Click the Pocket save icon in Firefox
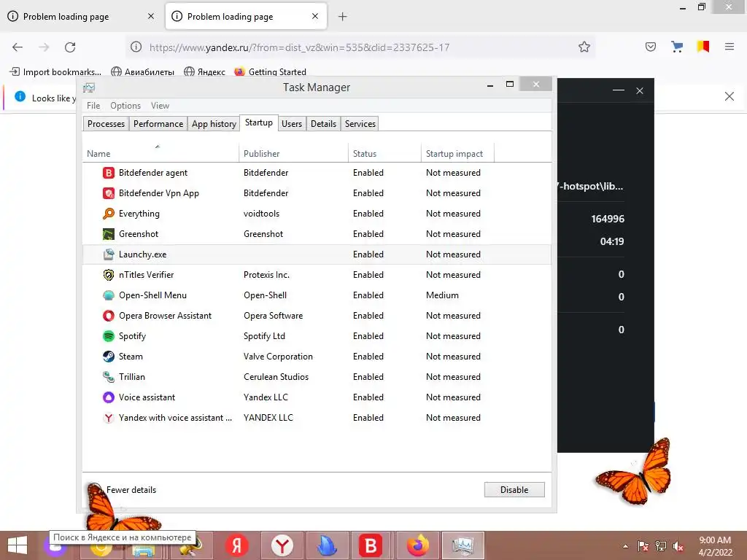 (651, 47)
